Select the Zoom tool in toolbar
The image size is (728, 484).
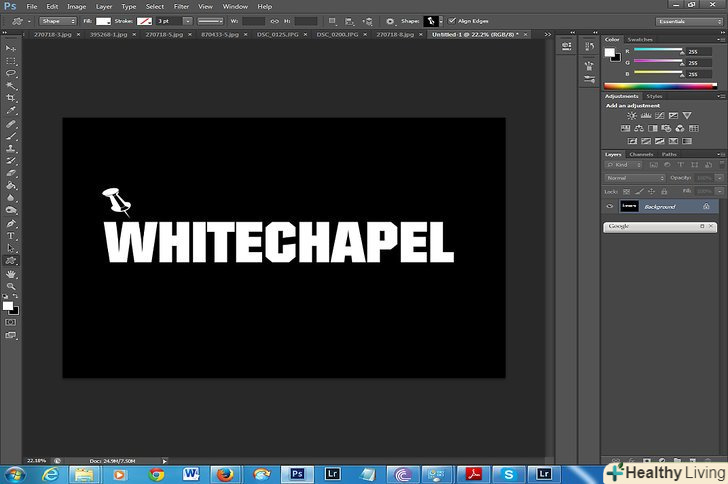(12, 286)
